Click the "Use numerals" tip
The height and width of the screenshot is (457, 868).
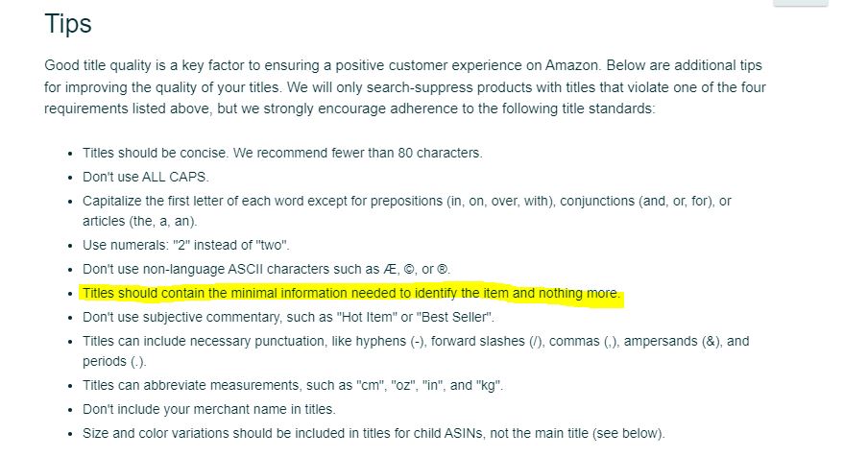point(186,245)
